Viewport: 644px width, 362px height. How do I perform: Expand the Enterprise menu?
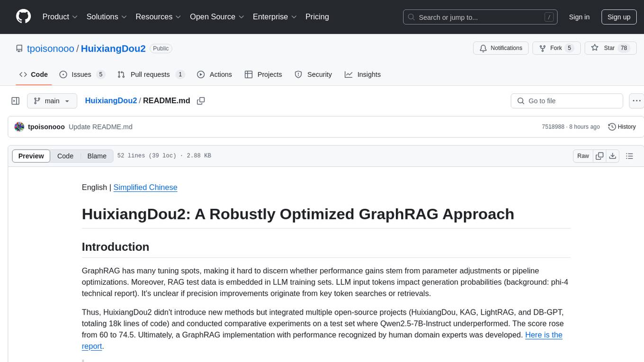(275, 17)
